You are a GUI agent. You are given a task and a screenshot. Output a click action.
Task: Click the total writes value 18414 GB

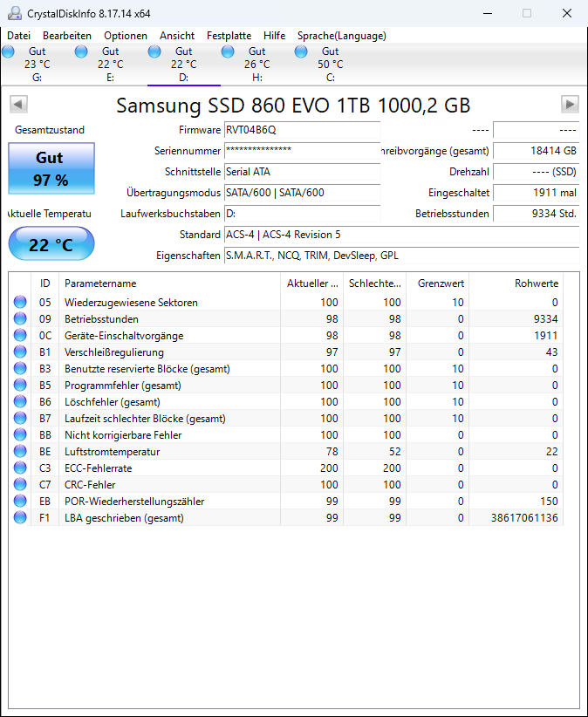(x=537, y=151)
